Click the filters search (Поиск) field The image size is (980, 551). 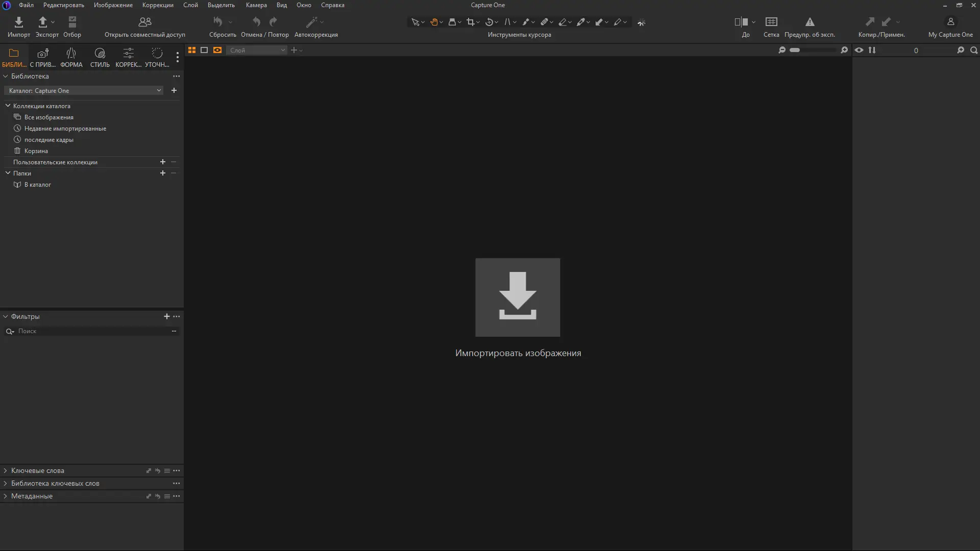pos(92,332)
